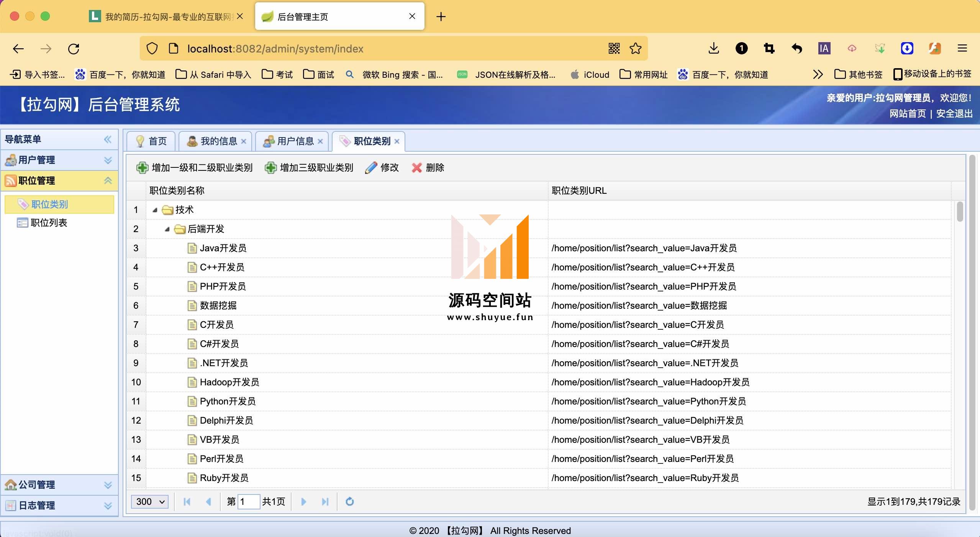Go to last page of grid
The height and width of the screenshot is (537, 980).
[x=325, y=502]
